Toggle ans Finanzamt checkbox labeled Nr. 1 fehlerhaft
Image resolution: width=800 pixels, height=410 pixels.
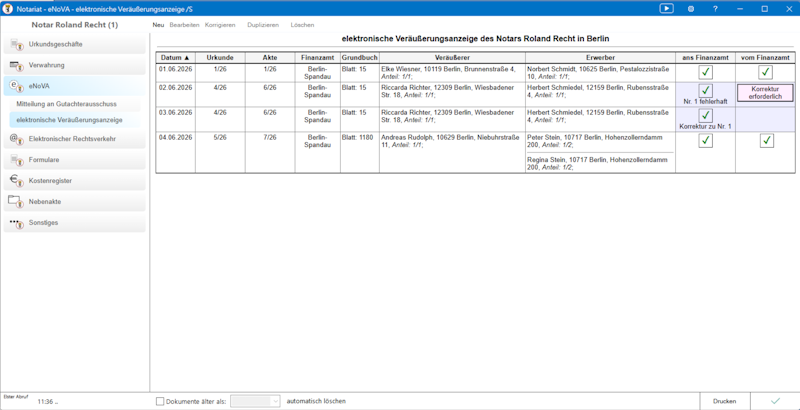coord(706,91)
